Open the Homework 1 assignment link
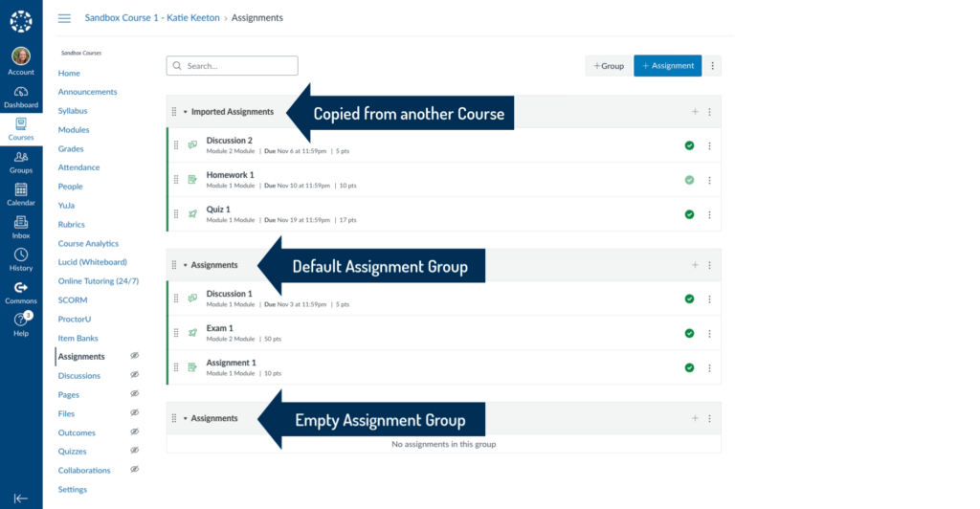Viewport: 980px width, 509px height. (x=230, y=175)
